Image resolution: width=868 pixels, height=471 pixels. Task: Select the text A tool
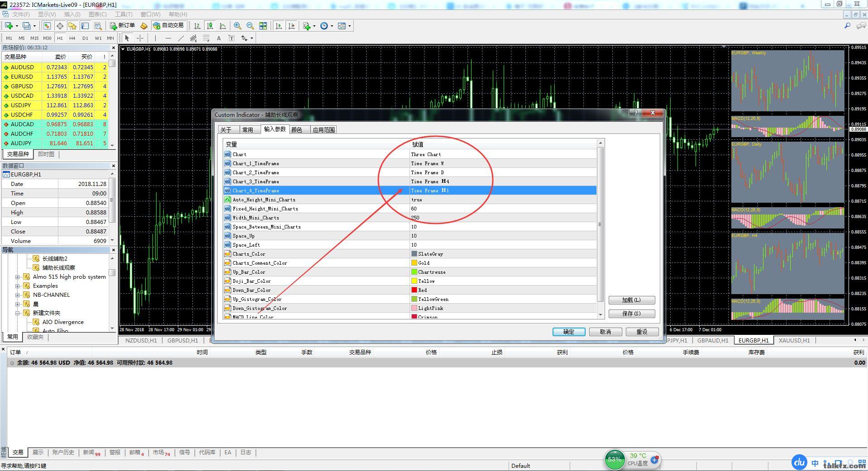click(219, 38)
